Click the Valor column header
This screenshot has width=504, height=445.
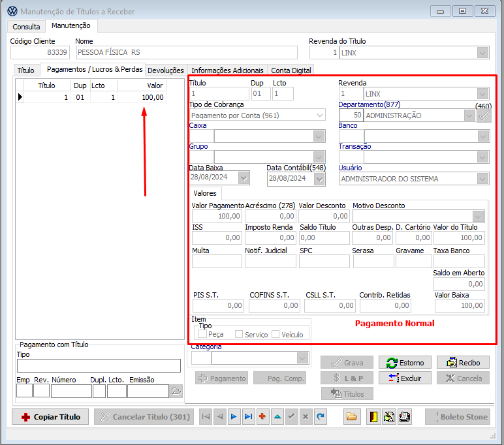[x=142, y=85]
